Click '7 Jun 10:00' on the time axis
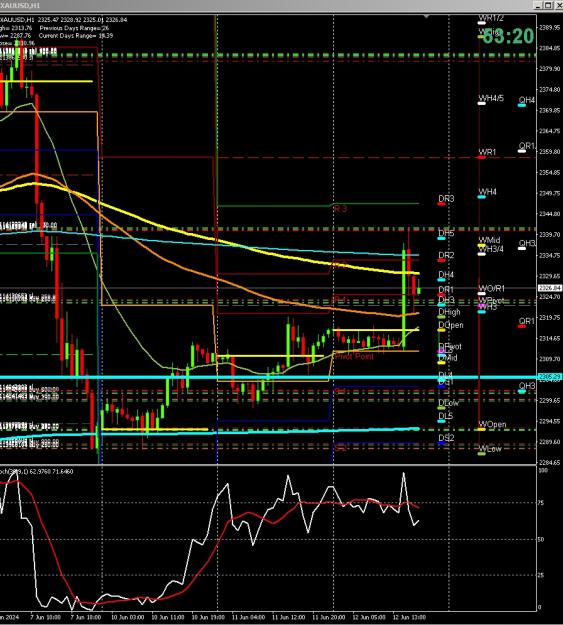The width and height of the screenshot is (563, 625). click(x=45, y=617)
